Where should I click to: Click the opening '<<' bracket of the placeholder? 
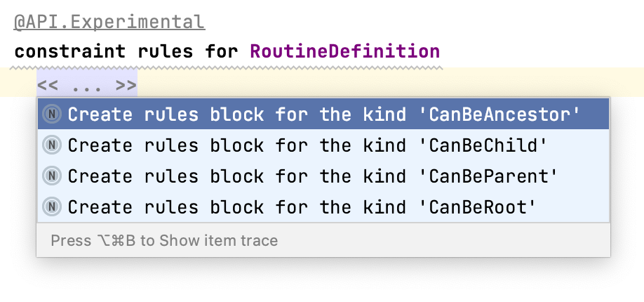pyautogui.click(x=48, y=86)
